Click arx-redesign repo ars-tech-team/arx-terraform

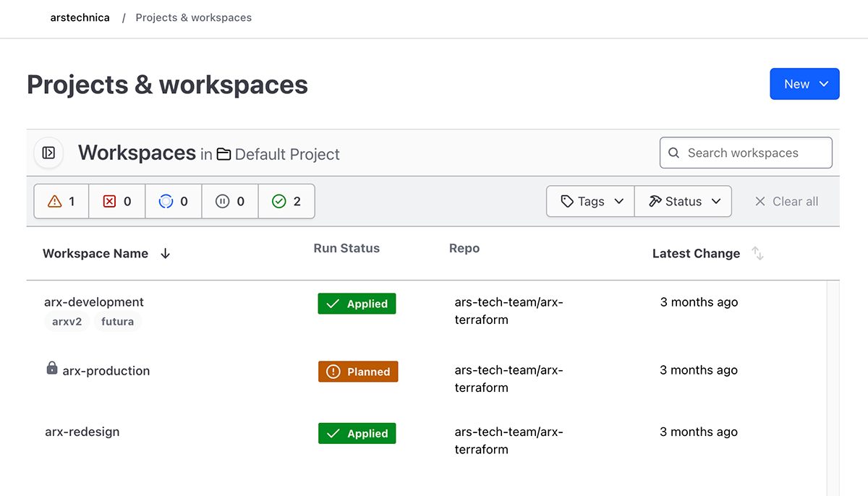pos(509,440)
